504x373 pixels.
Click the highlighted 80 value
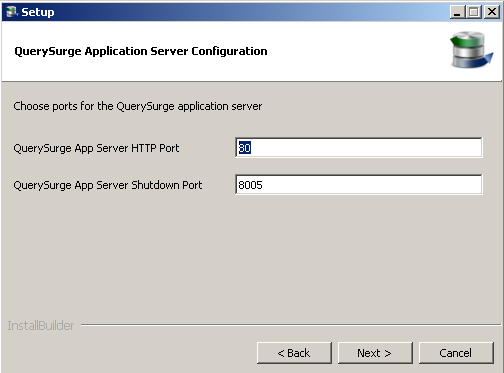245,148
